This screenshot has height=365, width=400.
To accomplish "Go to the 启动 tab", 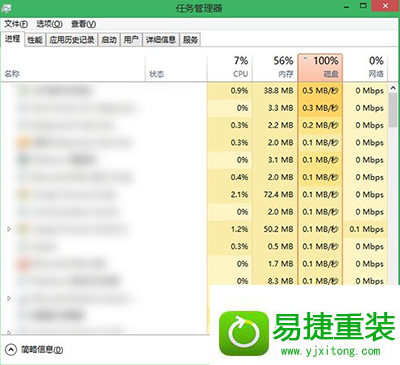I will 109,40.
